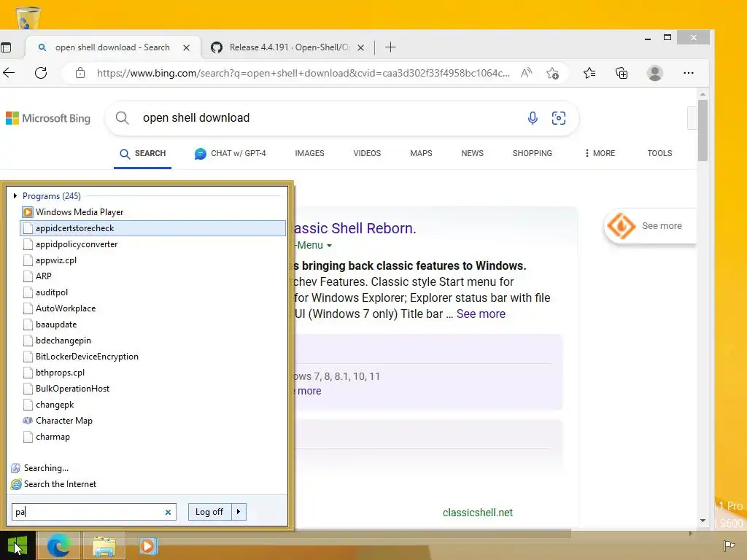Open File Explorer from the taskbar
This screenshot has width=747, height=560.
pos(104,545)
